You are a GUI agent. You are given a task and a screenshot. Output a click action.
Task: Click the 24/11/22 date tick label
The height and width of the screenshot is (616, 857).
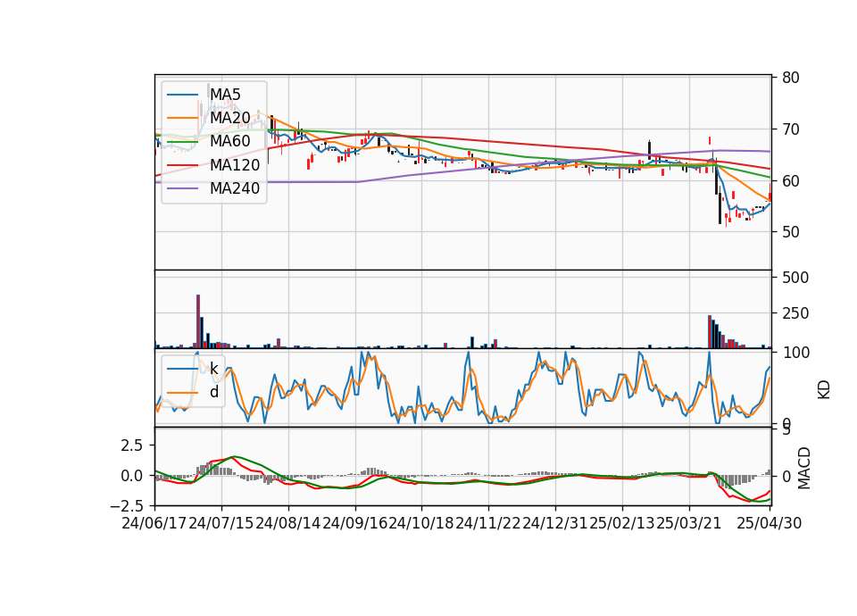click(488, 523)
